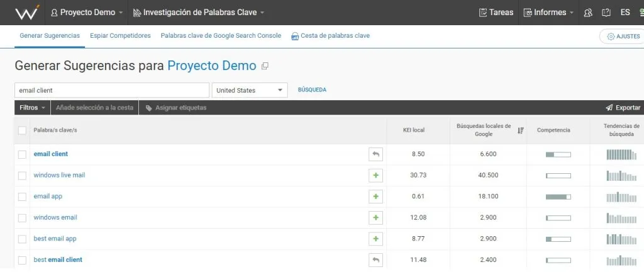The image size is (644, 274).
Task: Tick the checkbox for 'windows live mail'
Action: point(22,175)
